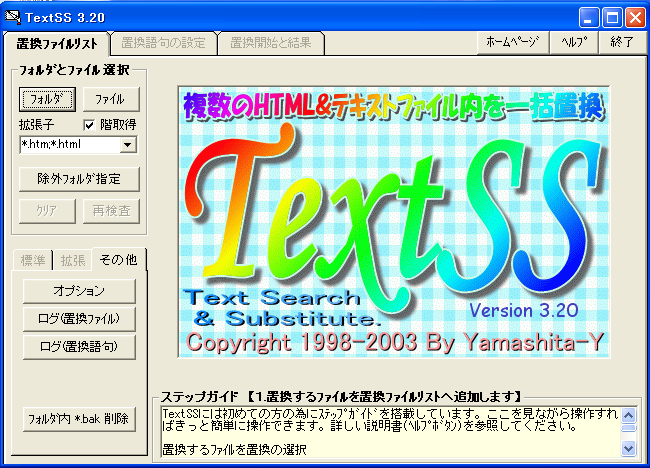Select the その他 sub-tab
Image resolution: width=650 pixels, height=468 pixels.
pos(119,260)
